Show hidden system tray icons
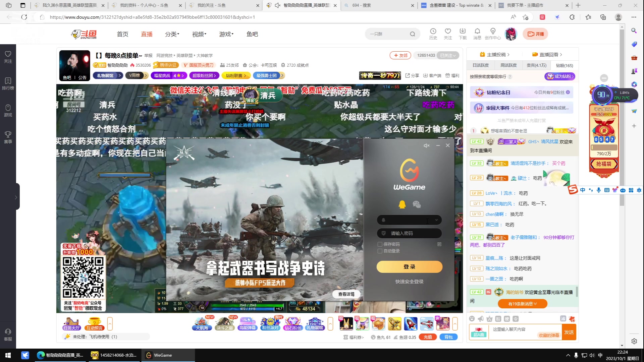The image size is (644, 362). (x=568, y=355)
